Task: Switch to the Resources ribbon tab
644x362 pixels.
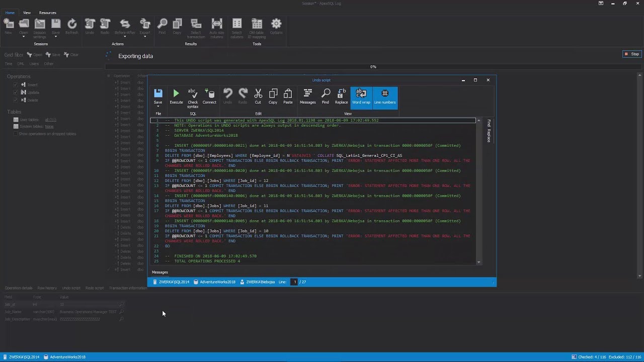Action: (48, 13)
